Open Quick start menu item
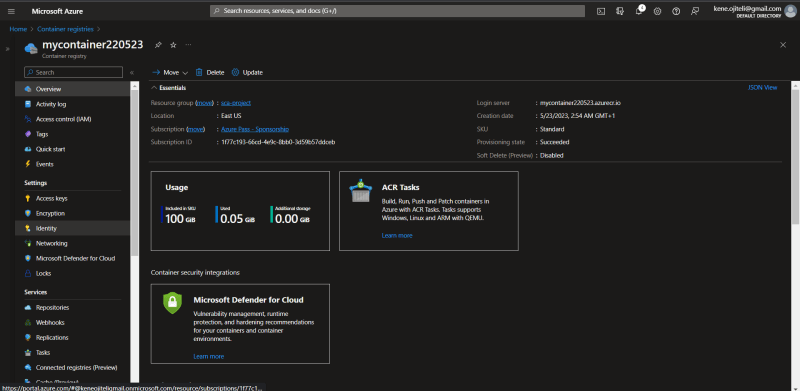 coord(72,149)
